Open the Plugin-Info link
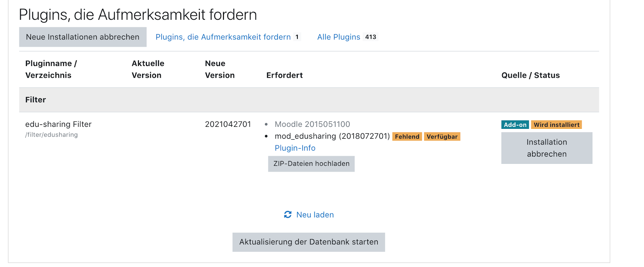 [295, 148]
